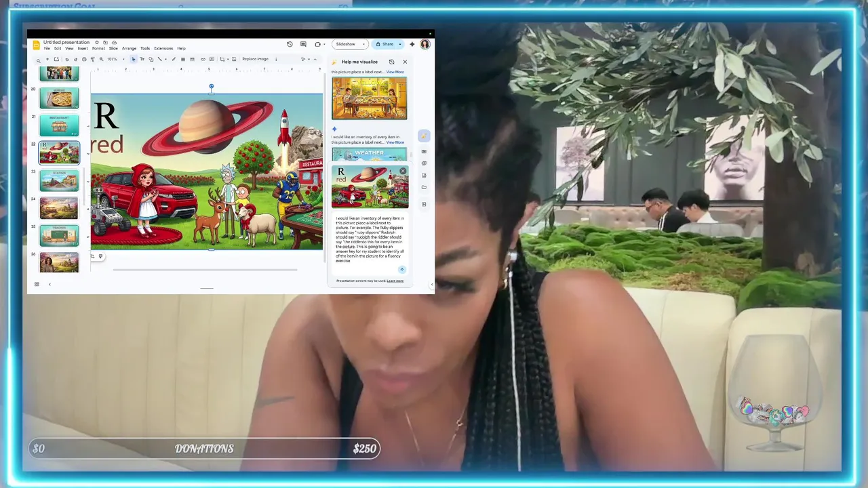Open the Tools menu

point(145,48)
